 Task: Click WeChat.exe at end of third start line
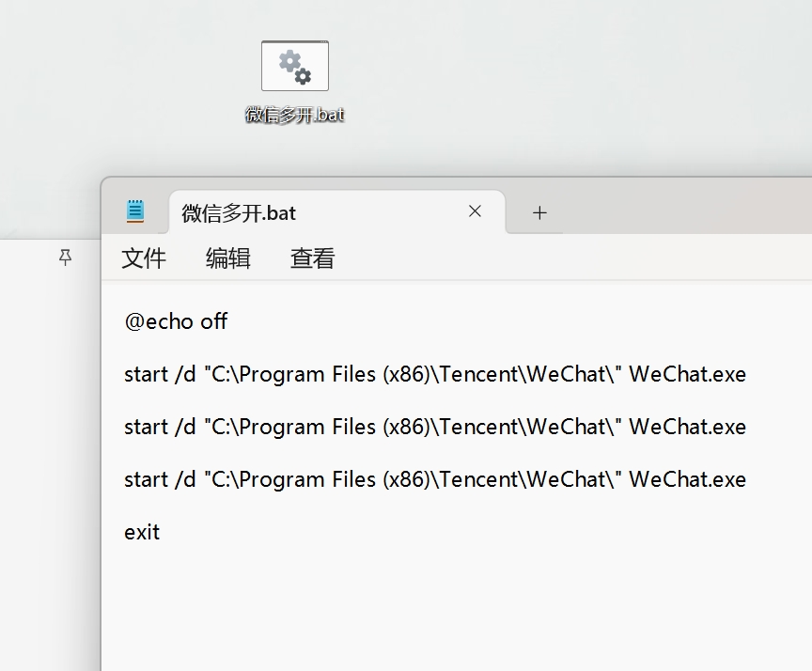pos(688,480)
